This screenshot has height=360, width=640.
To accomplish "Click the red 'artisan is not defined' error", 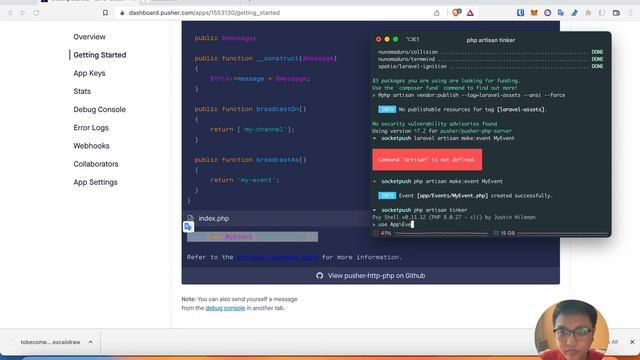I will tap(427, 160).
